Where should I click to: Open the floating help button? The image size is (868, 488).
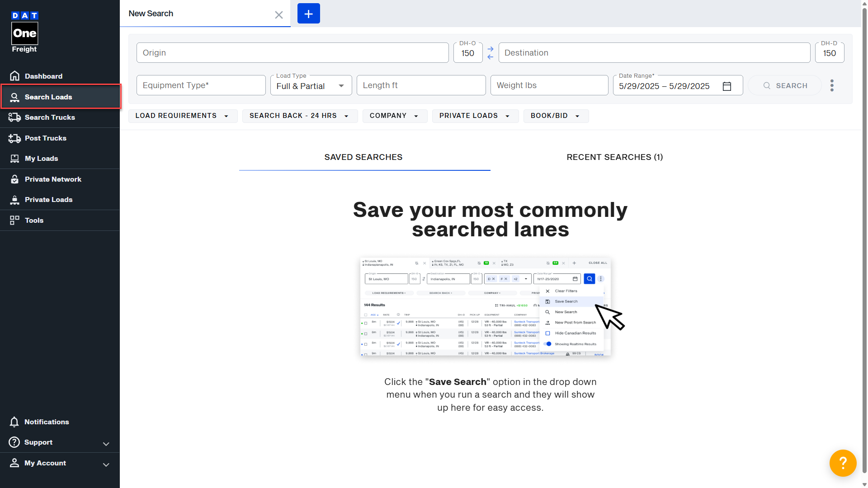(843, 463)
